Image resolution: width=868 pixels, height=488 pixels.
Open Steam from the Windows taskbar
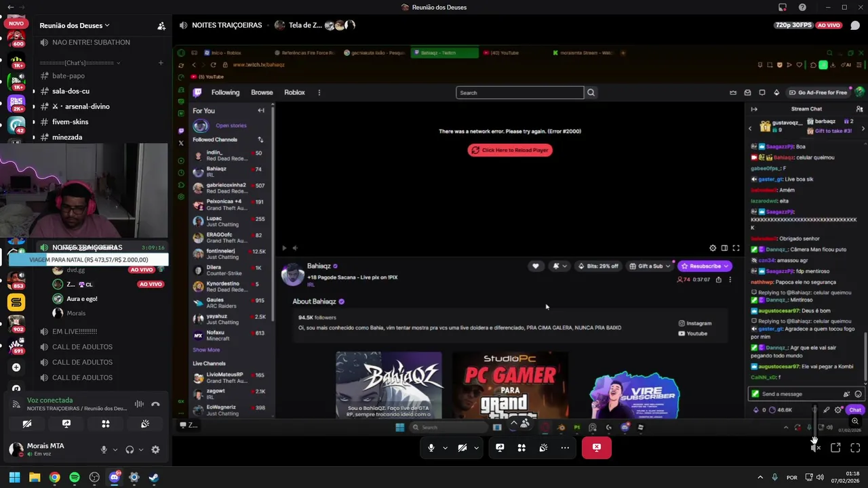(154, 477)
